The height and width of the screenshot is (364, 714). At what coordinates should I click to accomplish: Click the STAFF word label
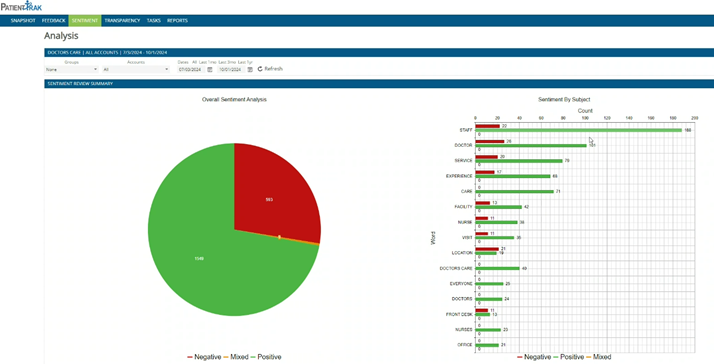[x=466, y=130]
